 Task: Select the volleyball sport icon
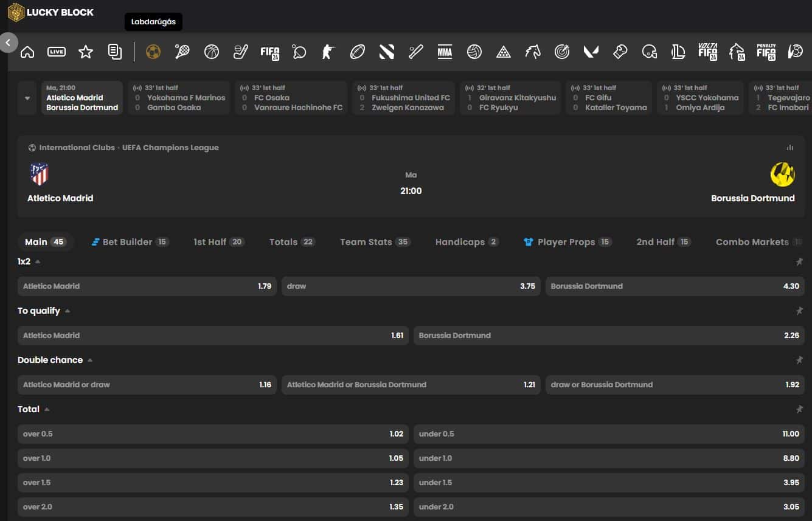pyautogui.click(x=474, y=52)
